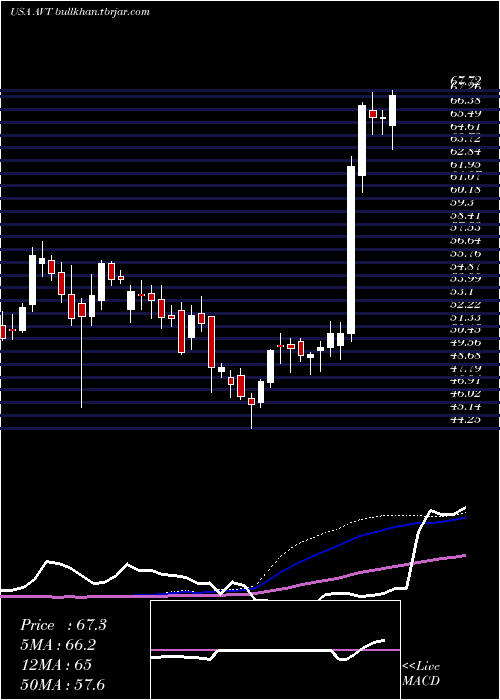Select the 47.79 price axis label

465,369
